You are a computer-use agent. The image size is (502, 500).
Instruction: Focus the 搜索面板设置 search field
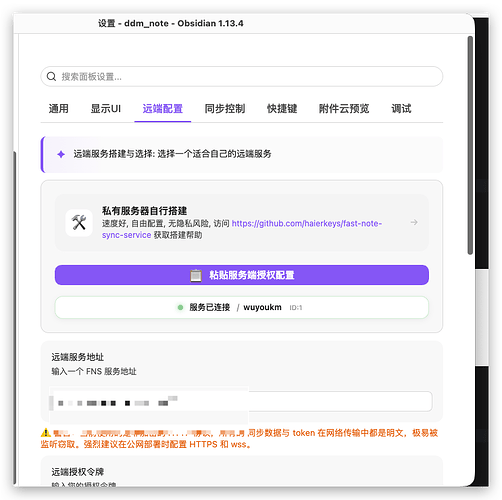[242, 76]
